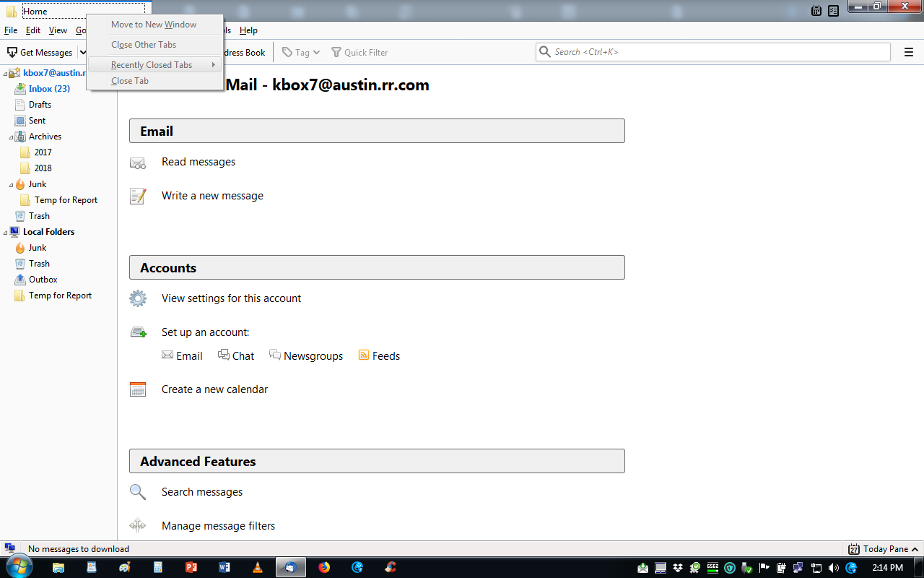The image size is (924, 578).
Task: Choose Move to New Window
Action: point(155,25)
